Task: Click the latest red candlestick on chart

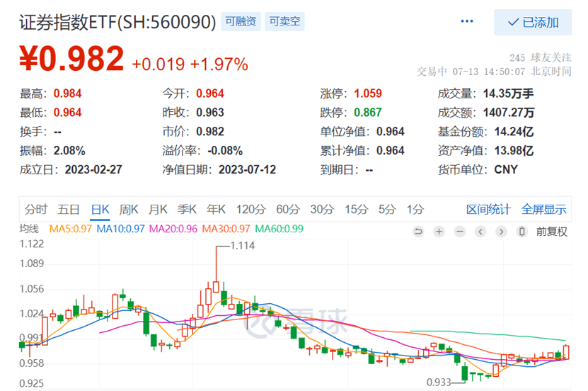Action: (x=566, y=352)
